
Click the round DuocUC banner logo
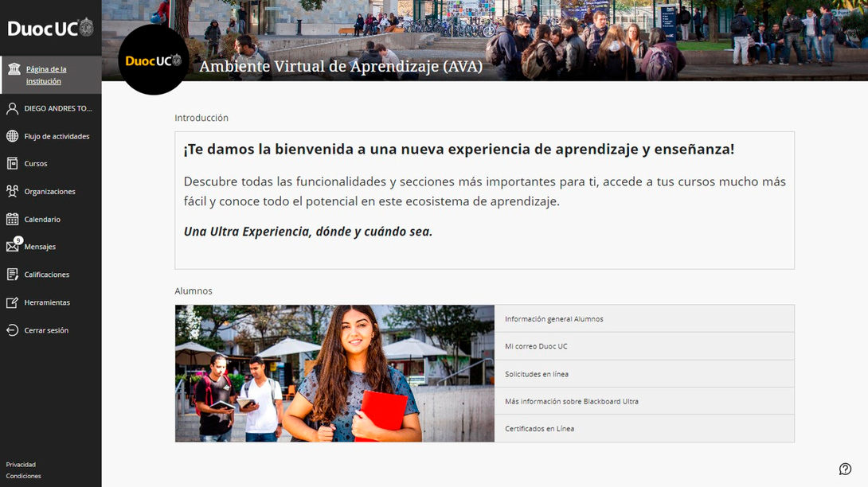pos(154,60)
